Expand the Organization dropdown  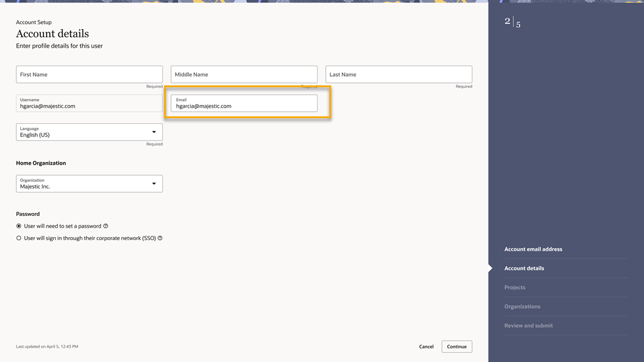pyautogui.click(x=89, y=184)
